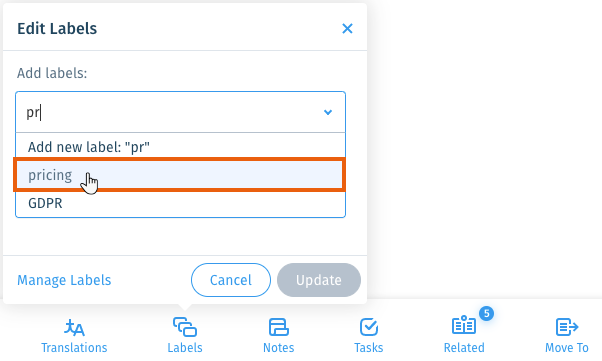Image resolution: width=602 pixels, height=361 pixels.
Task: Open the Notes card icon
Action: click(279, 327)
